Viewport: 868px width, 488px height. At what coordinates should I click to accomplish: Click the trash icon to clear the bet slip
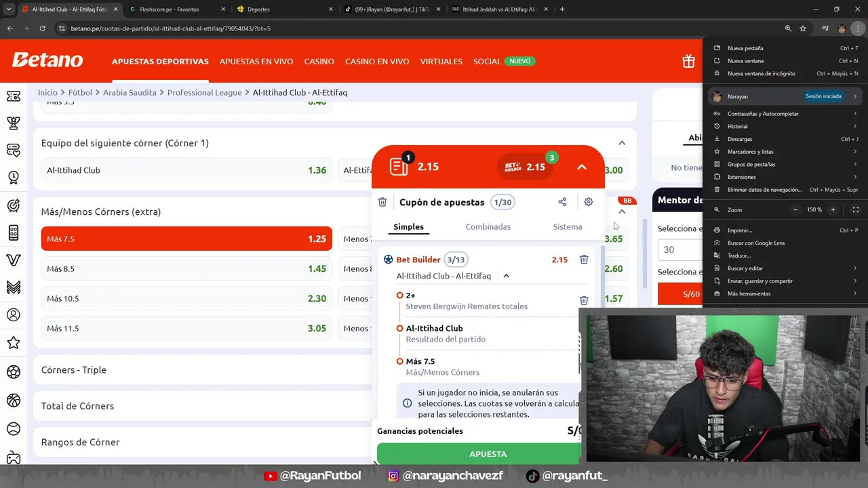pos(382,202)
